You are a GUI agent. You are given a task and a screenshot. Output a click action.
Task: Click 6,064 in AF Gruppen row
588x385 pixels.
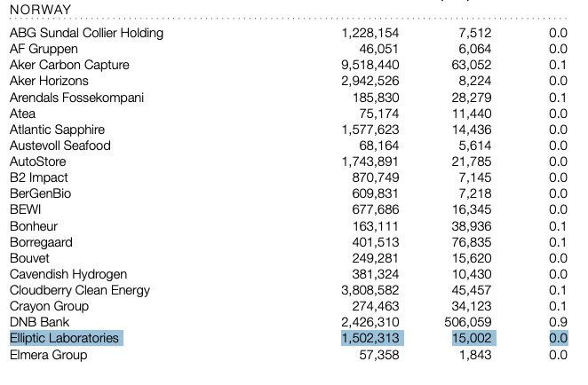point(474,49)
